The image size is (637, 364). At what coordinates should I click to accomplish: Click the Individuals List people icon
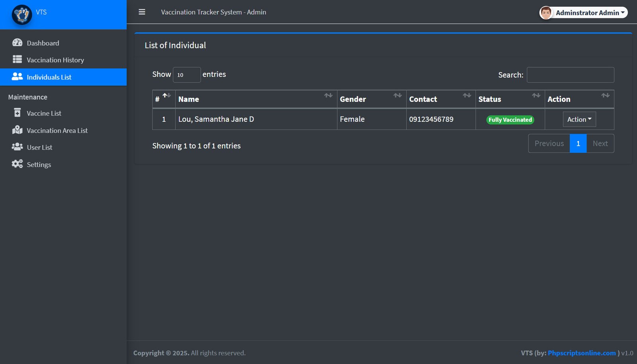point(17,77)
